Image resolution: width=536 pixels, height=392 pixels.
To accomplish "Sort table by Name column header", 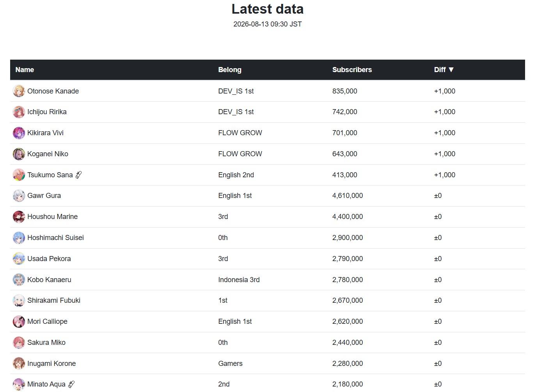I will pos(25,70).
